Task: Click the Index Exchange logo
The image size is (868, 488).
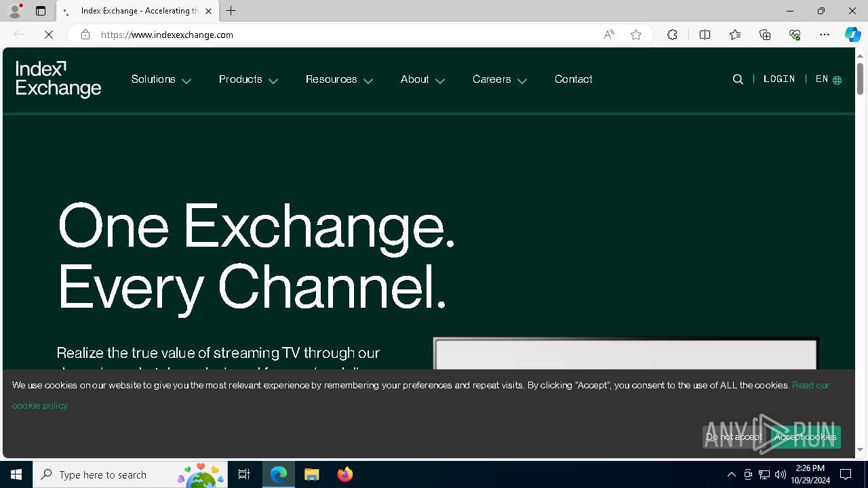Action: [x=58, y=79]
